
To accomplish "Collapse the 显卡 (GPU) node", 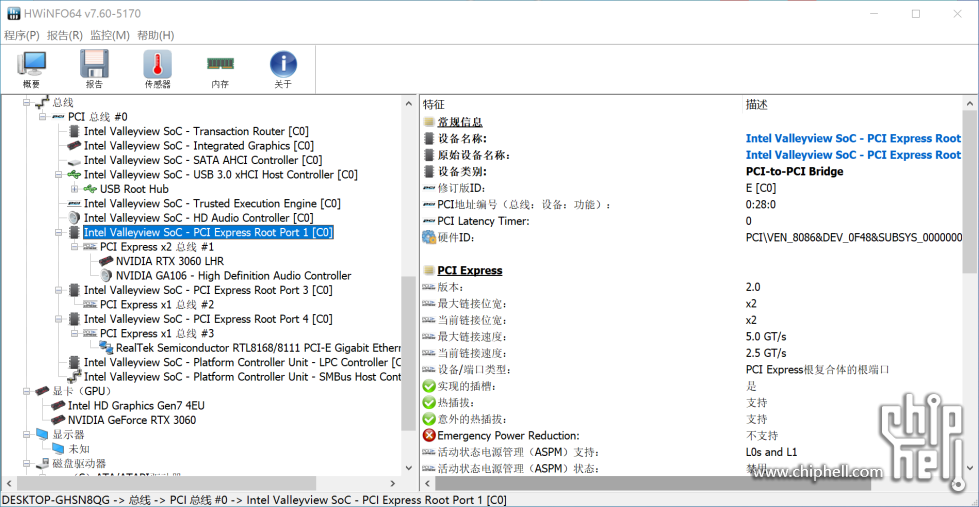I will tap(27, 391).
